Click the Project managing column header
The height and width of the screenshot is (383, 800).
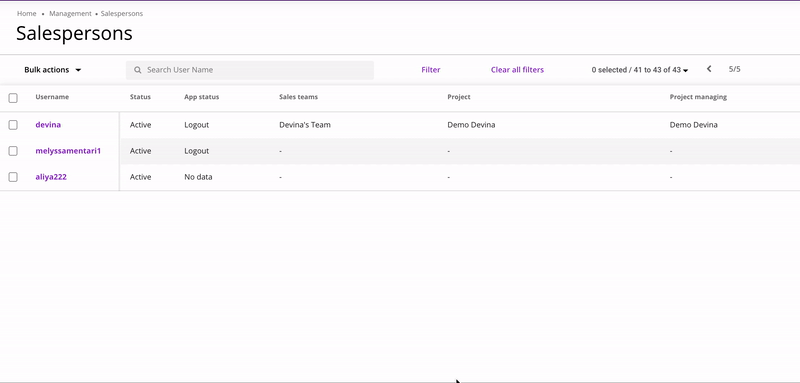[x=698, y=97]
